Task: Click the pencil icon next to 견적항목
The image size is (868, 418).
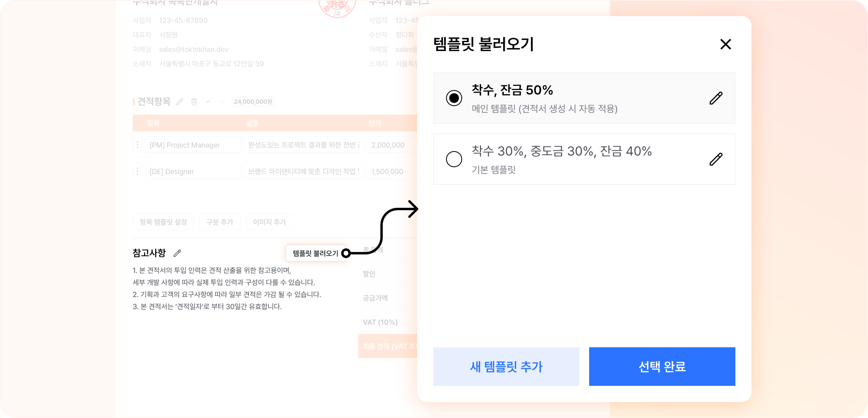Action: [x=180, y=102]
